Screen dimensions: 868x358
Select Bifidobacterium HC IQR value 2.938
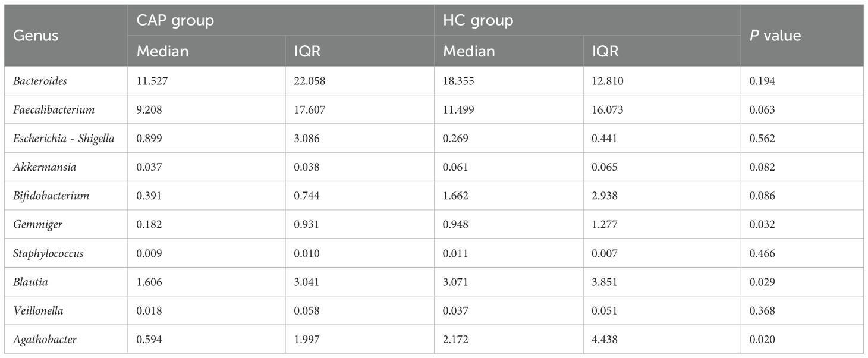pos(605,196)
